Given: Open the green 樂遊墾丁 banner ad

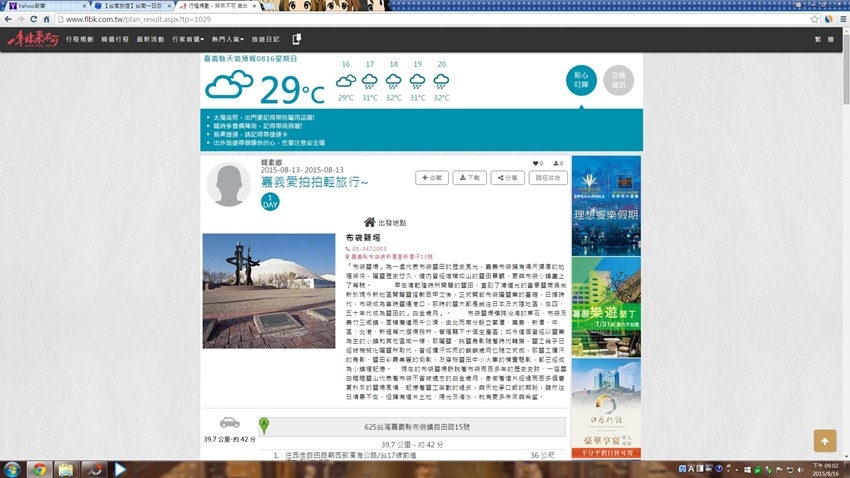Looking at the screenshot, I should [x=606, y=307].
